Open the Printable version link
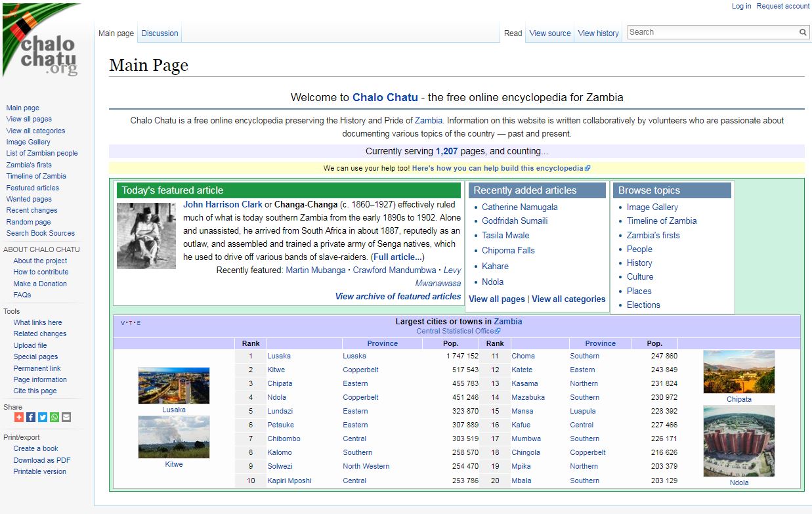 [39, 471]
